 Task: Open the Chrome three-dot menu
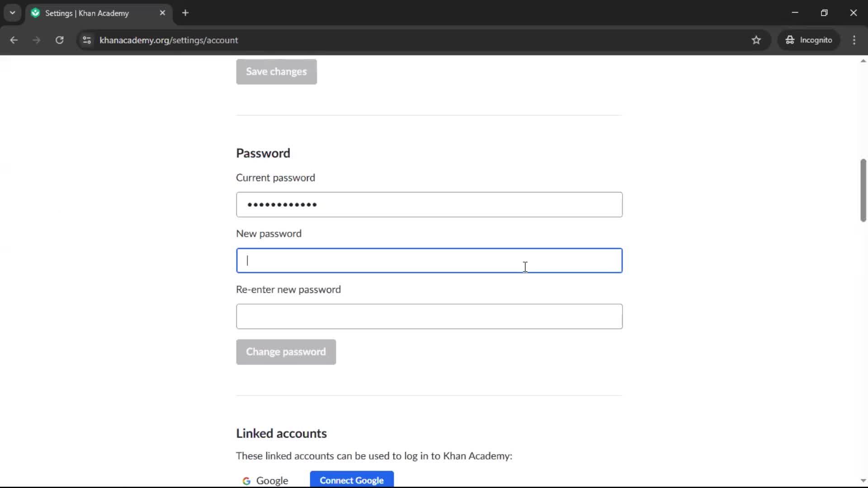tap(854, 40)
